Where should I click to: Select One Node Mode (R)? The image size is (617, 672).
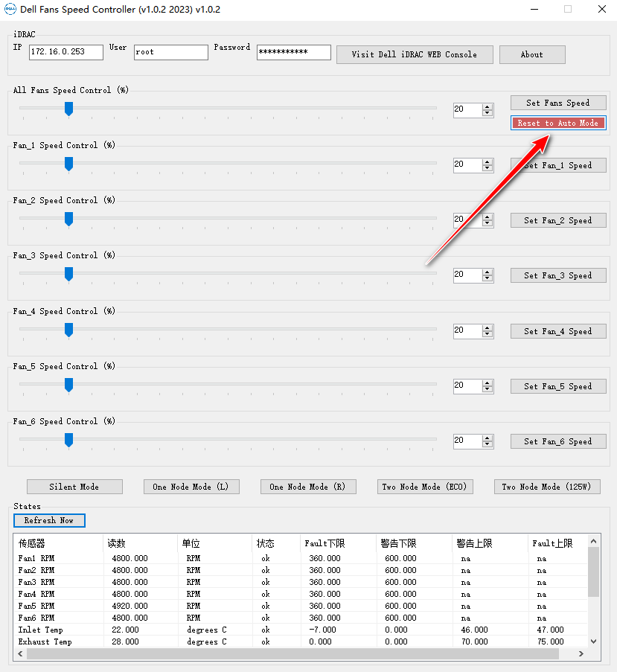tap(308, 487)
